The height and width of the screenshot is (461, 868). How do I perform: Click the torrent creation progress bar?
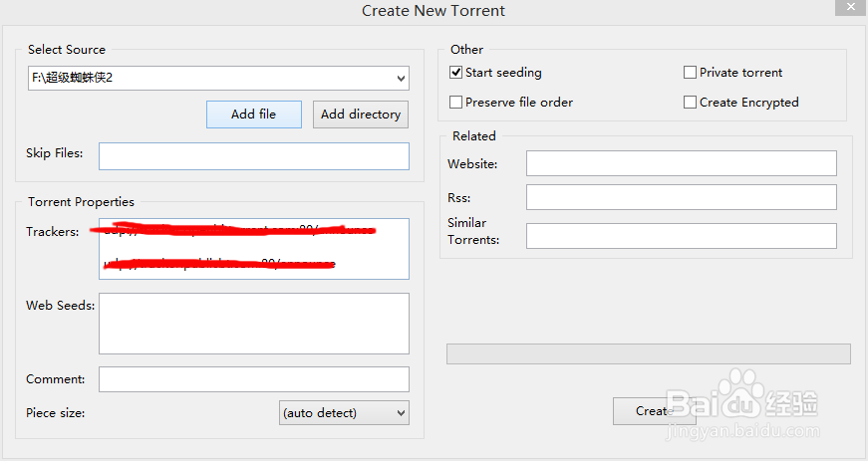tap(648, 354)
